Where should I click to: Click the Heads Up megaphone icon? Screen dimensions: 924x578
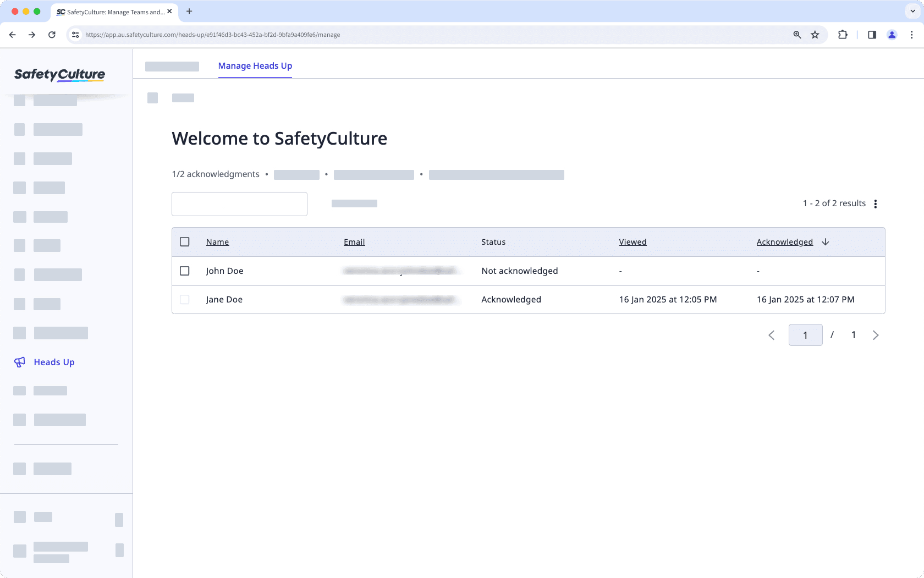pyautogui.click(x=20, y=362)
